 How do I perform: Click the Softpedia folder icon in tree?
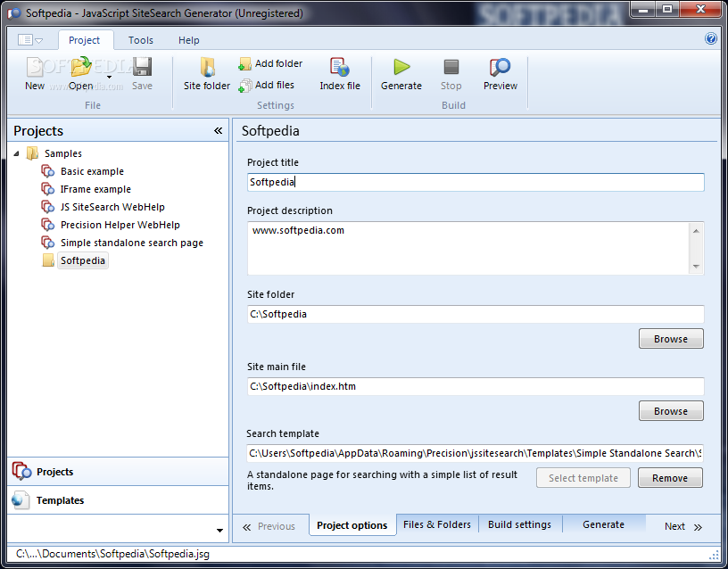tap(48, 260)
